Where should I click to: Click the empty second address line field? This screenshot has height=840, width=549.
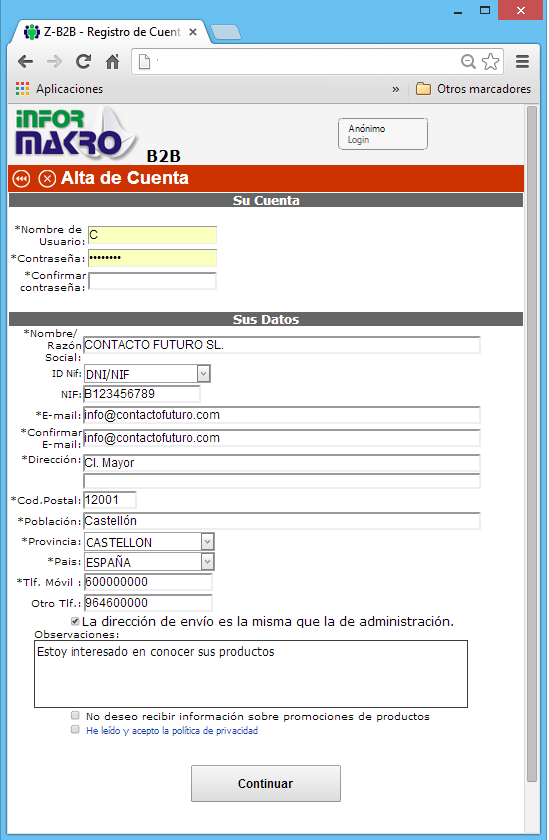(282, 481)
